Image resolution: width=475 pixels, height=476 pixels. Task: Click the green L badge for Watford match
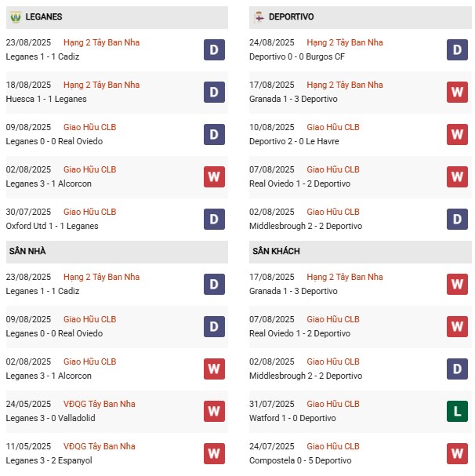(x=458, y=411)
